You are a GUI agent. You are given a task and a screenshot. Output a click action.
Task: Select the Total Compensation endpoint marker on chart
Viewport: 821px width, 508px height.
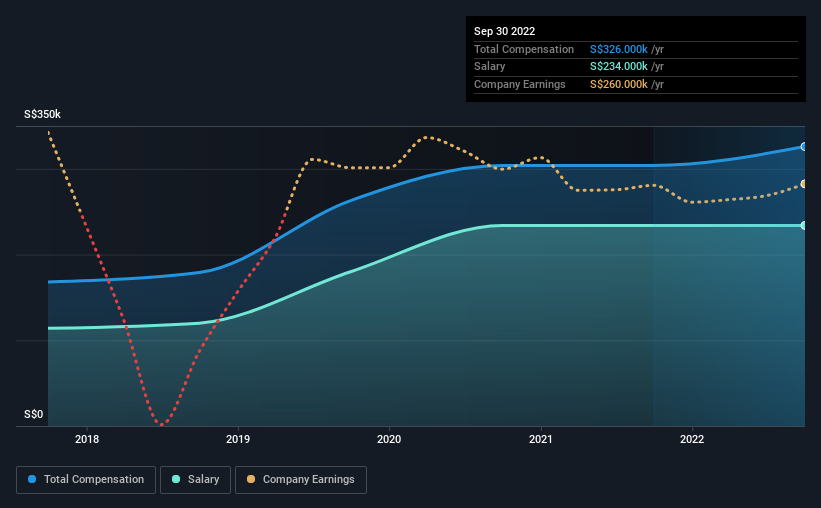[x=804, y=147]
